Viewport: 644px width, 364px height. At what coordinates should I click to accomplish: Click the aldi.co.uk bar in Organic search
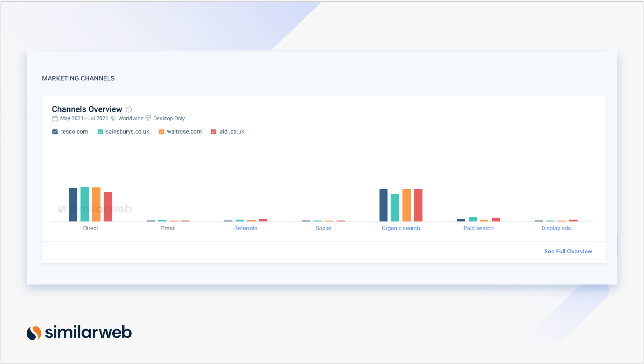click(x=418, y=205)
